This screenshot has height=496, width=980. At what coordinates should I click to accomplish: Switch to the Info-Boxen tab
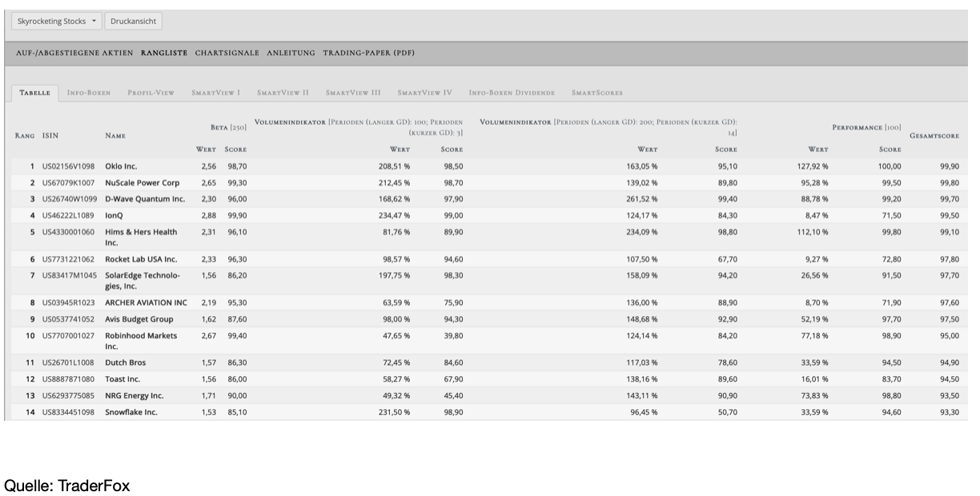pos(89,93)
